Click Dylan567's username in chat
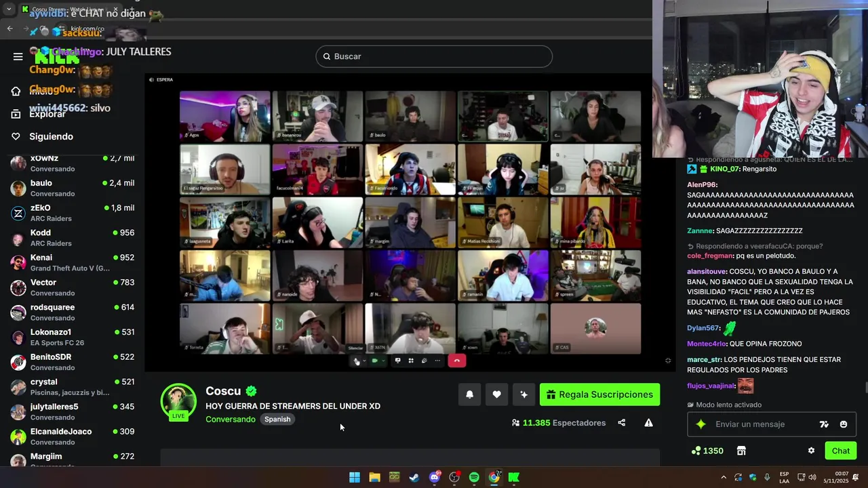This screenshot has height=488, width=868. 703,327
